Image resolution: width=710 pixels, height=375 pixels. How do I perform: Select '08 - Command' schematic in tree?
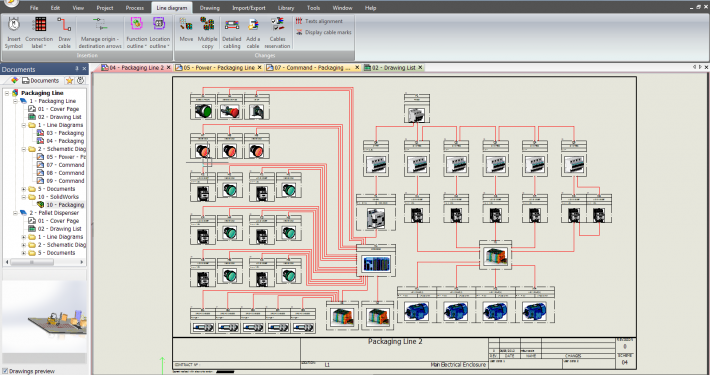(60, 173)
